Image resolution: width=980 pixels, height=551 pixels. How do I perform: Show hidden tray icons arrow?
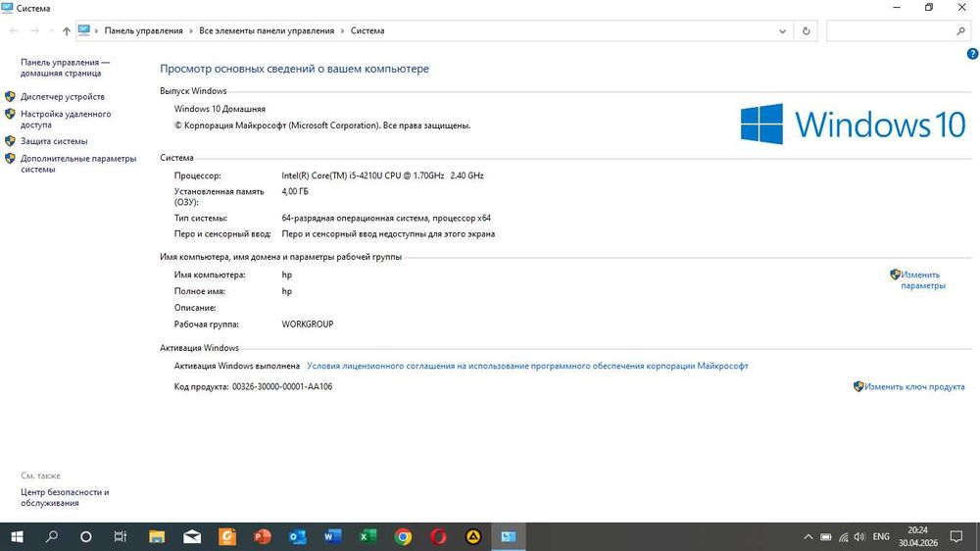pyautogui.click(x=808, y=536)
